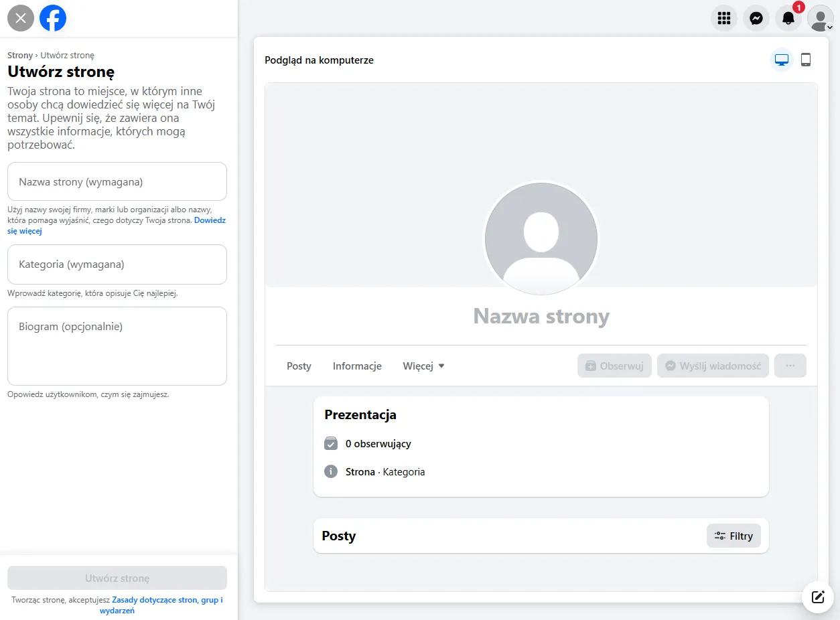Viewport: 840px width, 620px height.
Task: Open the apps grid menu icon
Action: (724, 18)
